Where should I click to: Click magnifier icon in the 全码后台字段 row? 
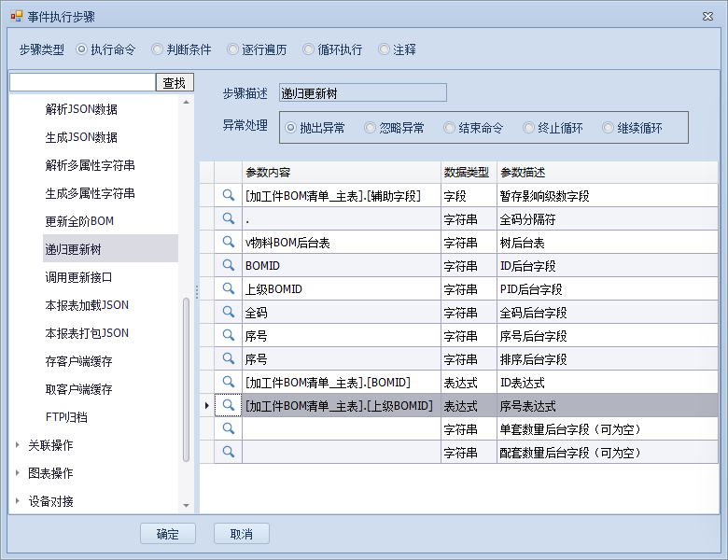228,313
